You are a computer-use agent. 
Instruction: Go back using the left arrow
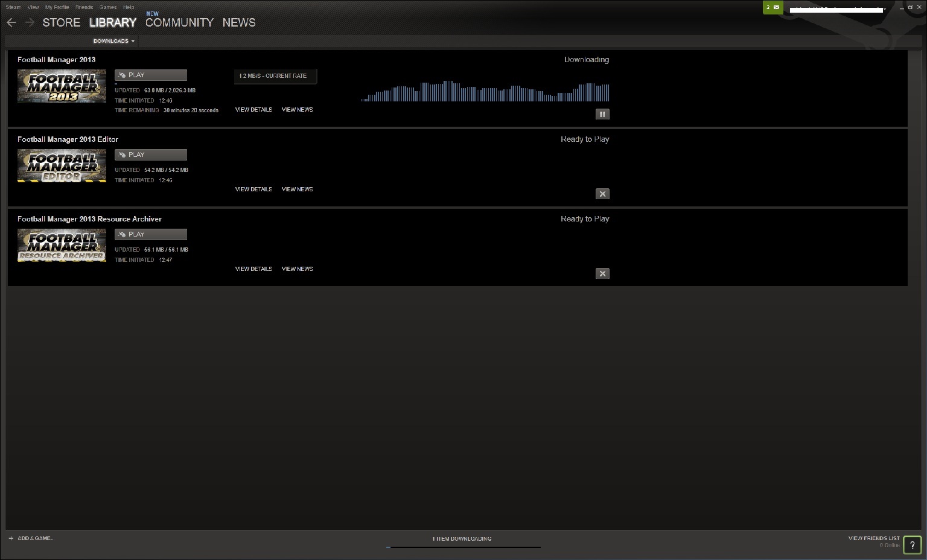(11, 22)
